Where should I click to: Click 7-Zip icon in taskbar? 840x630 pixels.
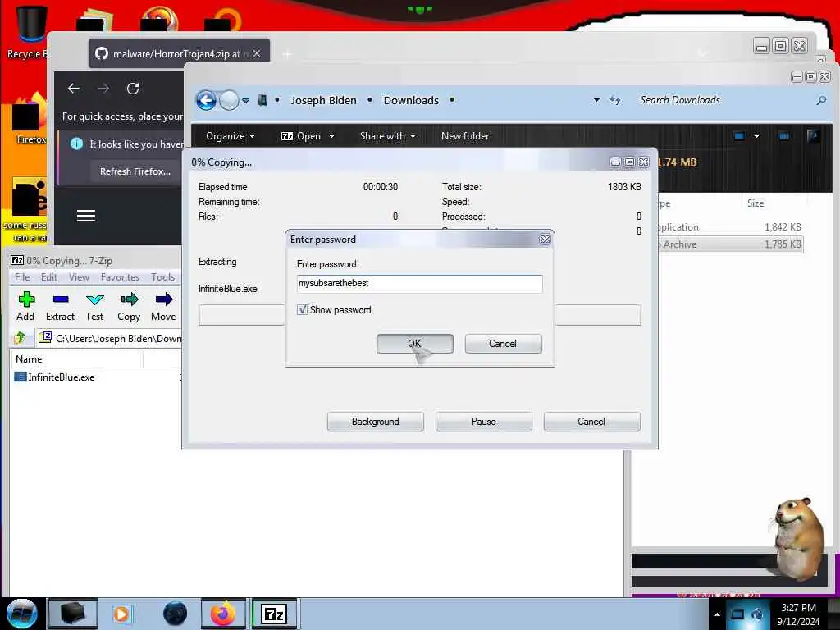pyautogui.click(x=274, y=614)
